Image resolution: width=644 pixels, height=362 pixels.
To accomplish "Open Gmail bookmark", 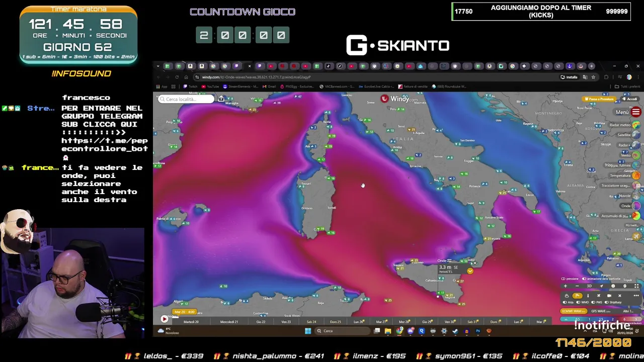I will pos(270,86).
